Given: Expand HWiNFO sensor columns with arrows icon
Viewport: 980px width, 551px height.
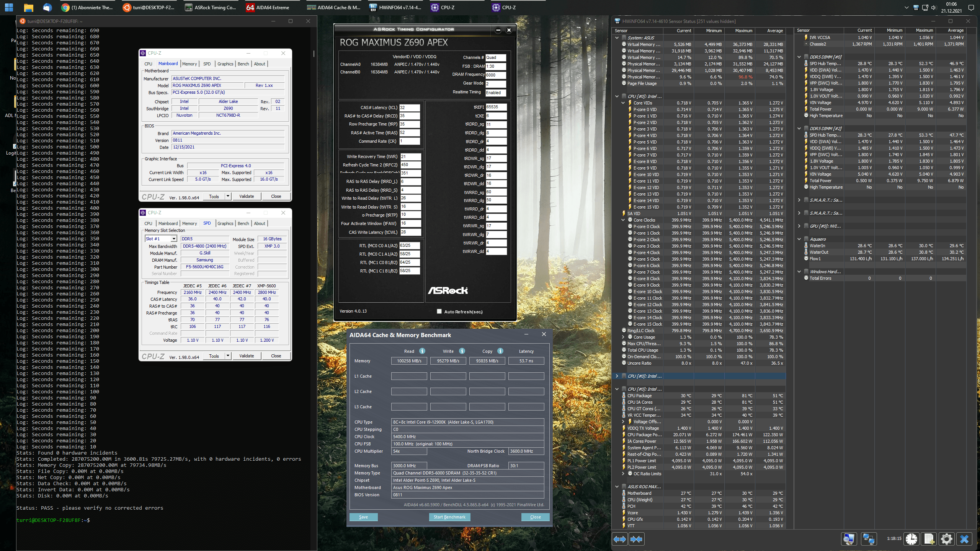Looking at the screenshot, I should [x=620, y=539].
